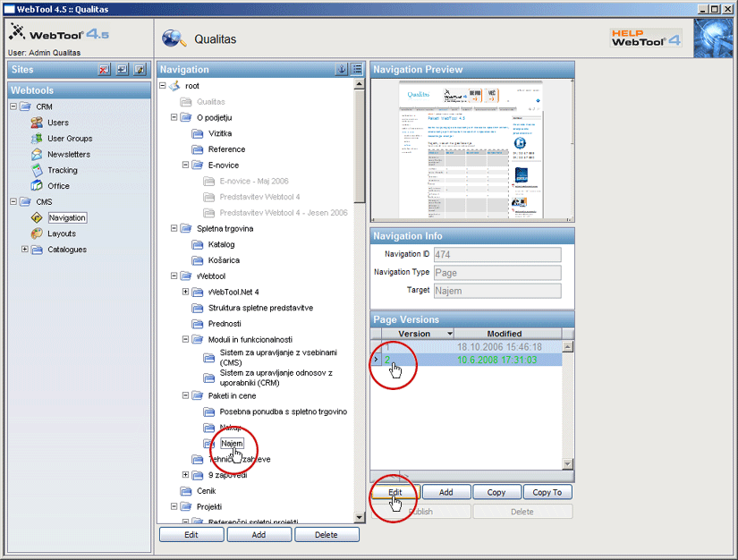Click the User Groups icon

pyautogui.click(x=37, y=139)
